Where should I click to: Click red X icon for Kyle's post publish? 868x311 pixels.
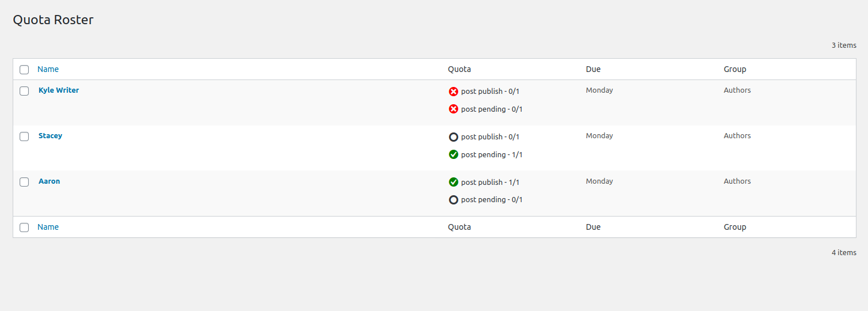[454, 92]
